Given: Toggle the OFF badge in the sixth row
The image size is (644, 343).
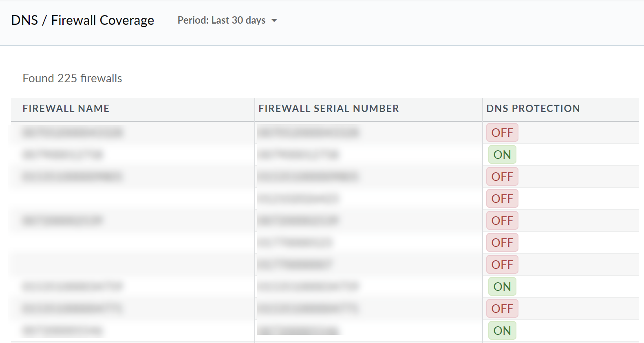Looking at the screenshot, I should click(502, 243).
